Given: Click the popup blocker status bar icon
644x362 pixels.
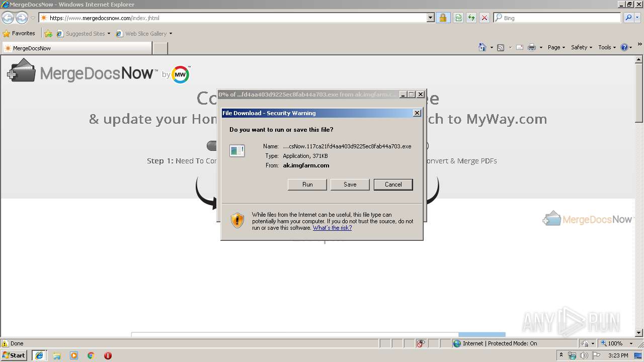Looking at the screenshot, I should (421, 343).
